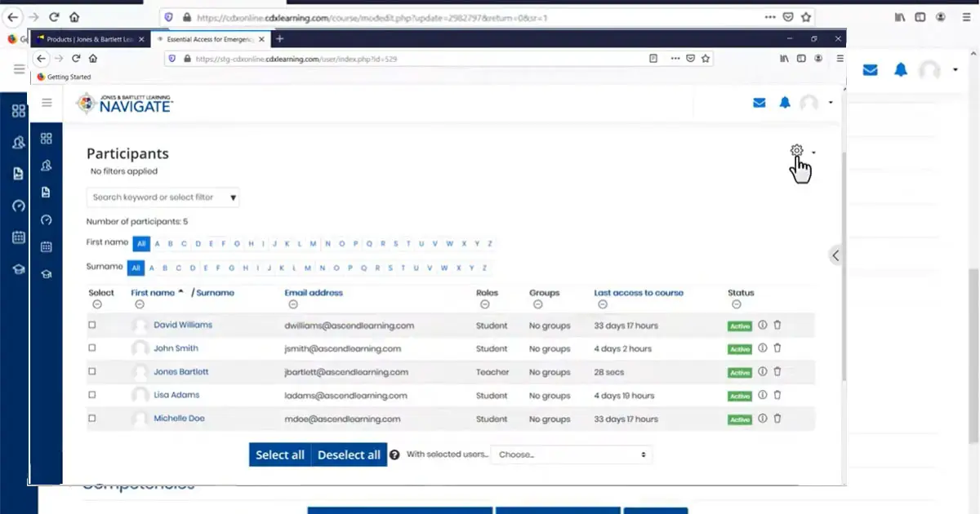980x514 pixels.
Task: Collapse the right side drawer chevron
Action: pyautogui.click(x=835, y=255)
